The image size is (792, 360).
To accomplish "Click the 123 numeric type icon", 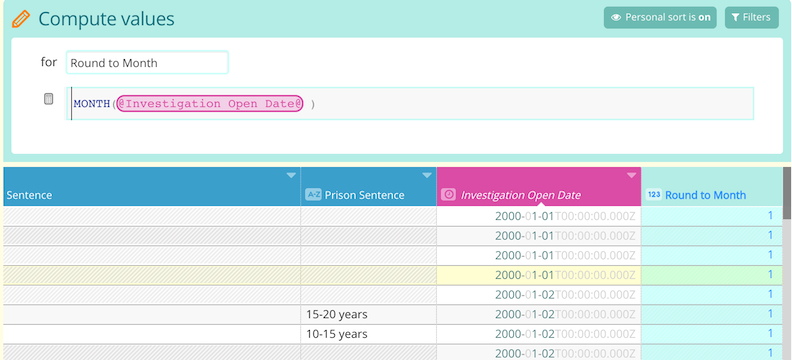I will coord(654,195).
